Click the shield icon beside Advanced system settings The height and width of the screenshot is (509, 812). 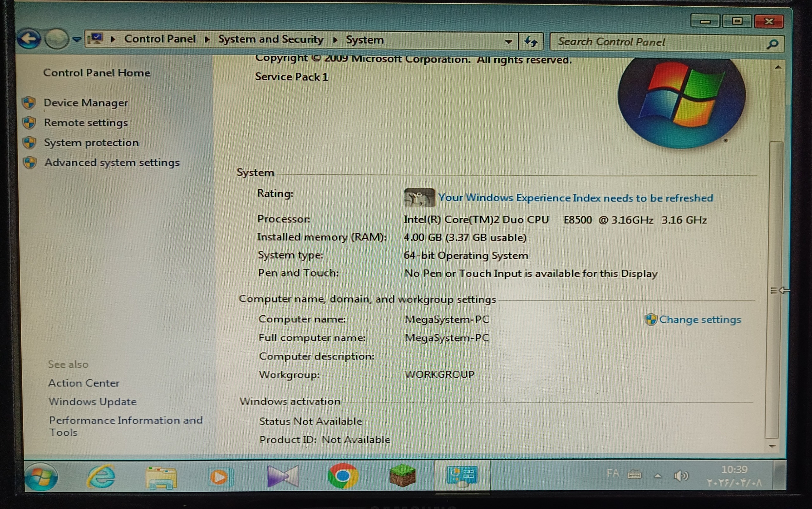click(30, 163)
